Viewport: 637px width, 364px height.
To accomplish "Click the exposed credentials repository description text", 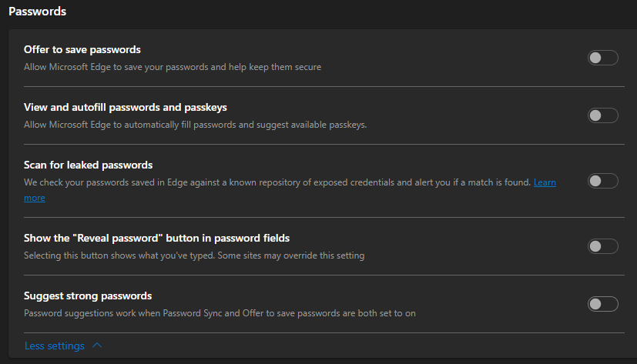I will 277,182.
